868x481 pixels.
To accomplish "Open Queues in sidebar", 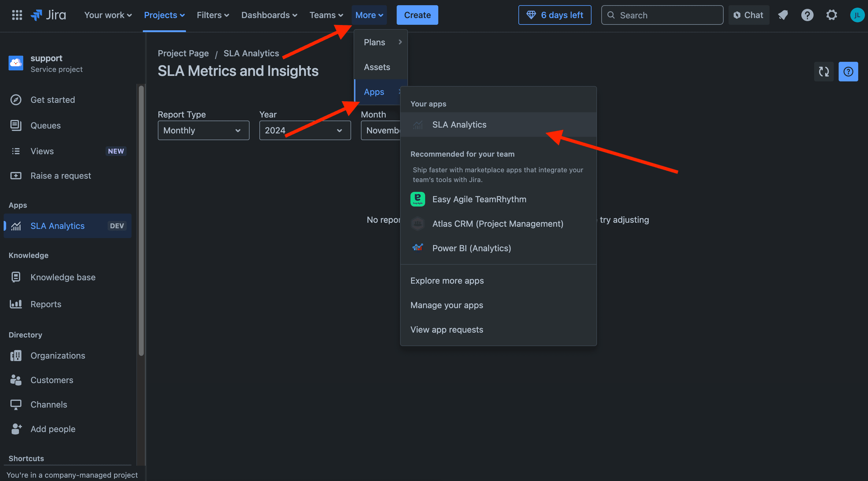I will click(x=67, y=125).
